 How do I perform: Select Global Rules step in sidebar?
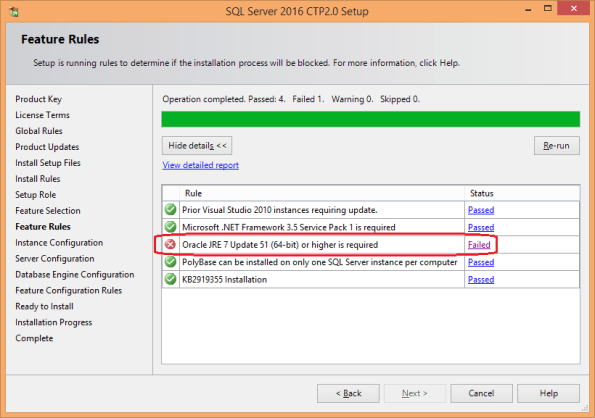point(39,131)
